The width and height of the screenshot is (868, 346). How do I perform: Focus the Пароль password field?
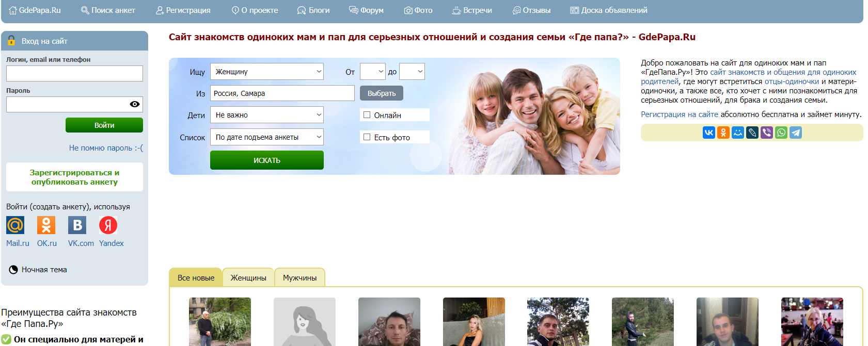74,104
